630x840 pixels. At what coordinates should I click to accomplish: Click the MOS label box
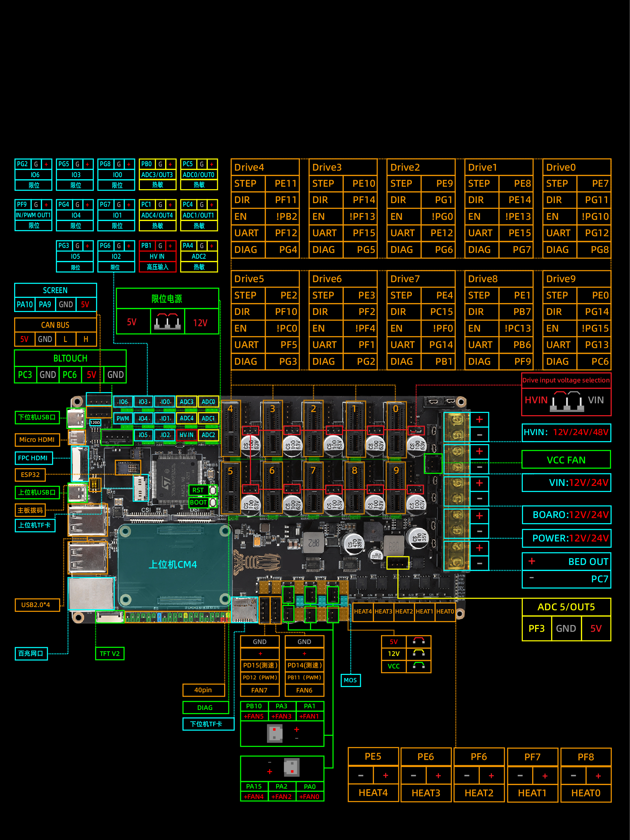[350, 680]
